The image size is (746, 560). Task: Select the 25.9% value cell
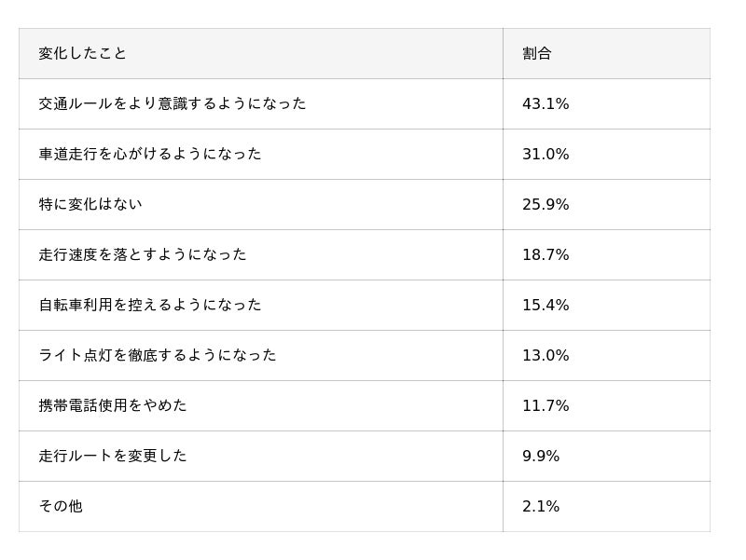(607, 204)
